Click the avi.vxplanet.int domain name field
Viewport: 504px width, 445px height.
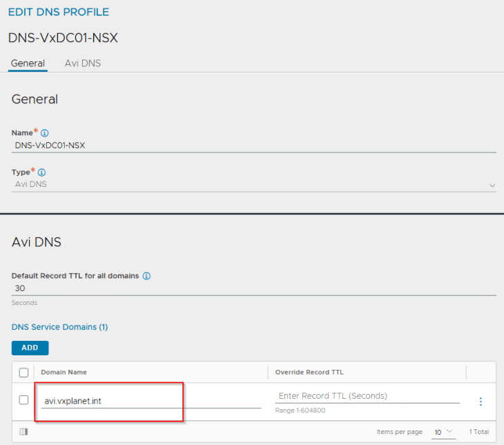point(151,402)
